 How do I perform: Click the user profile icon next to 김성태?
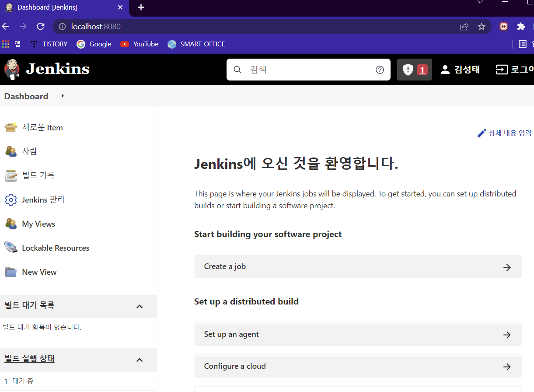tap(445, 70)
